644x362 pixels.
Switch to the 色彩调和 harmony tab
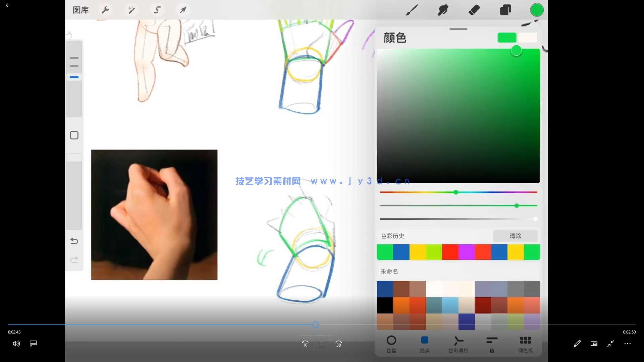click(459, 344)
